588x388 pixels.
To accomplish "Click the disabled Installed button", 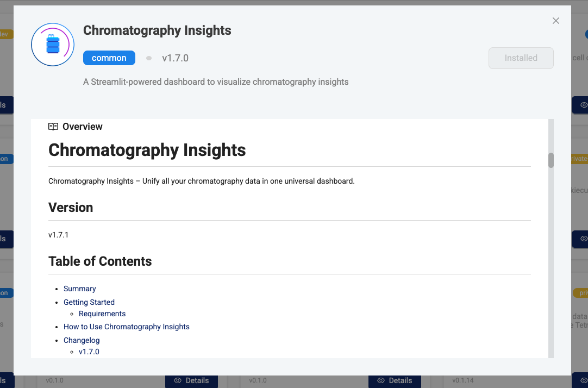I will (521, 58).
